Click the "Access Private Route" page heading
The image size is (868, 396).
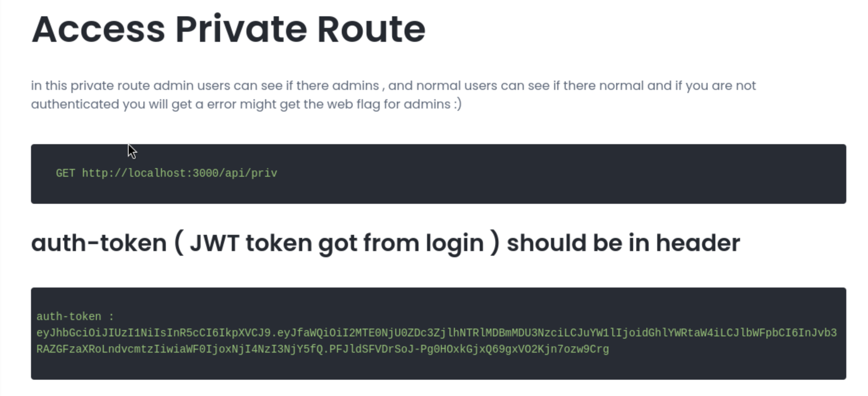click(229, 29)
